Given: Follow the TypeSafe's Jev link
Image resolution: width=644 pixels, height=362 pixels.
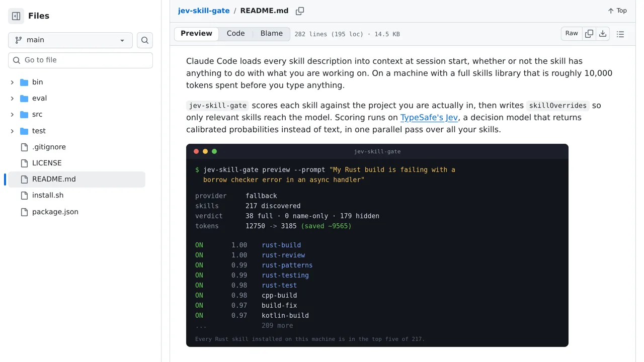Looking at the screenshot, I should 429,117.
